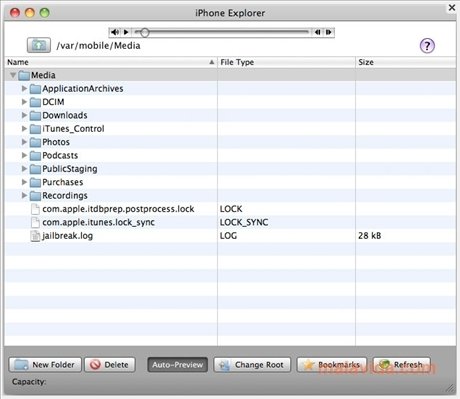Click the X icon at window corner
Image resolution: width=460 pixels, height=399 pixels.
pyautogui.click(x=452, y=7)
